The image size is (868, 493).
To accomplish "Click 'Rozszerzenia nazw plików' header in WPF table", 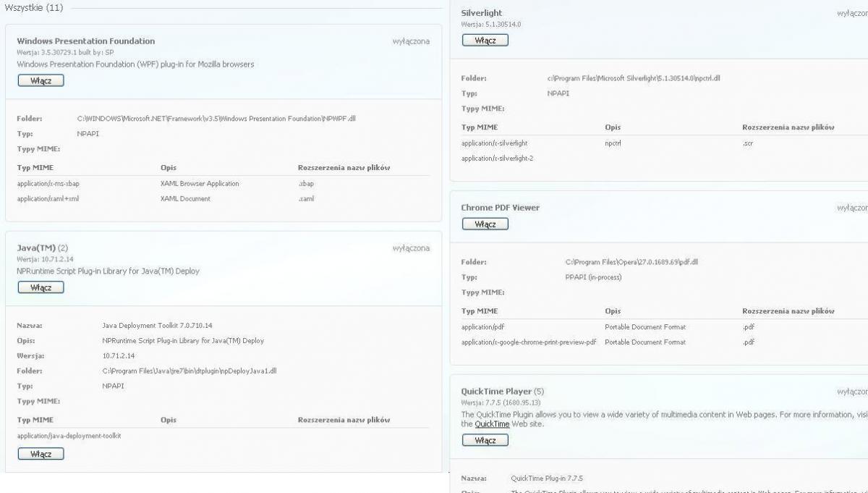I will [344, 168].
